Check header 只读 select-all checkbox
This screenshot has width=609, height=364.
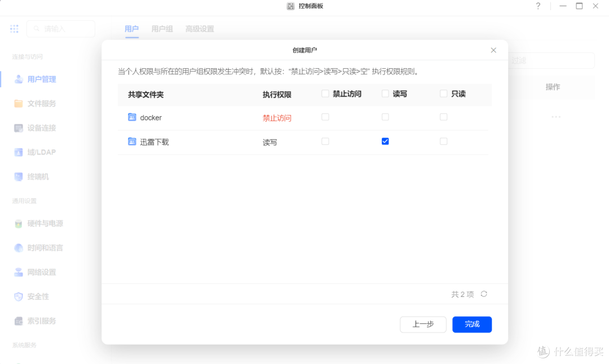coord(443,94)
